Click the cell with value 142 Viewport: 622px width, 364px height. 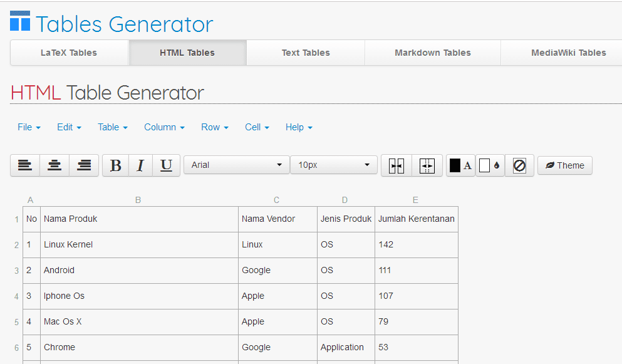pos(417,245)
